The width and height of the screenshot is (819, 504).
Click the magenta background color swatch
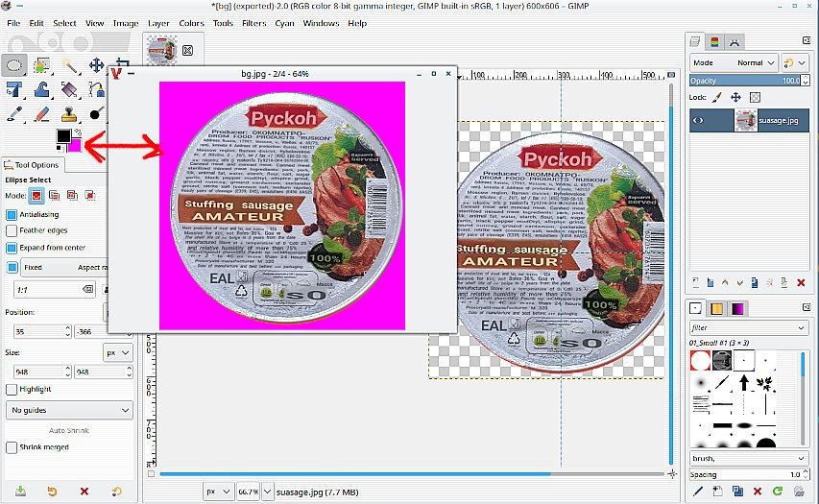click(75, 146)
